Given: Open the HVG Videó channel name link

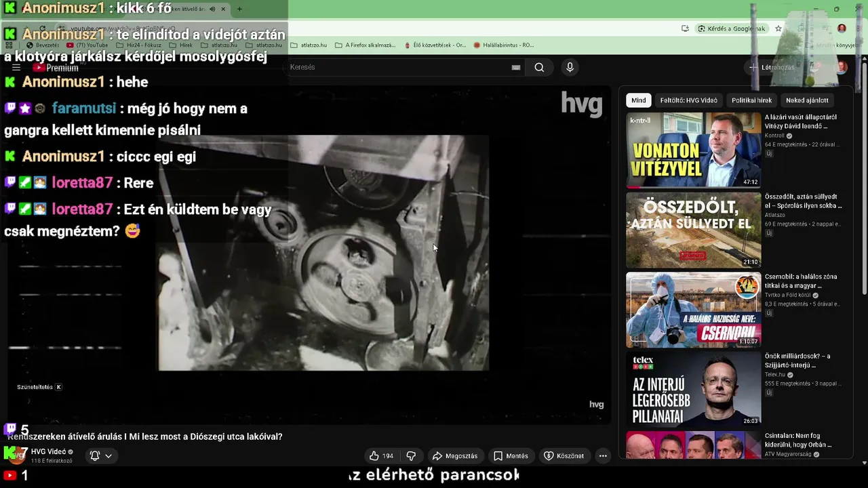Looking at the screenshot, I should [48, 451].
